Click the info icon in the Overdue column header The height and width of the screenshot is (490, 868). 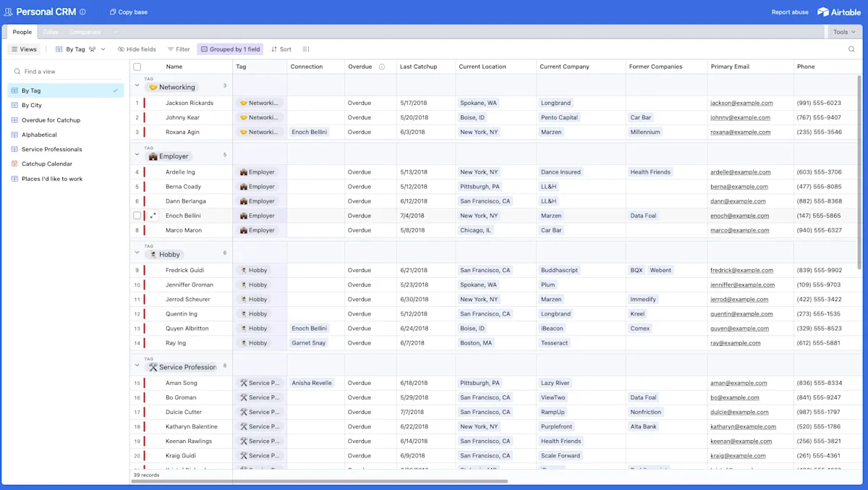[x=382, y=67]
